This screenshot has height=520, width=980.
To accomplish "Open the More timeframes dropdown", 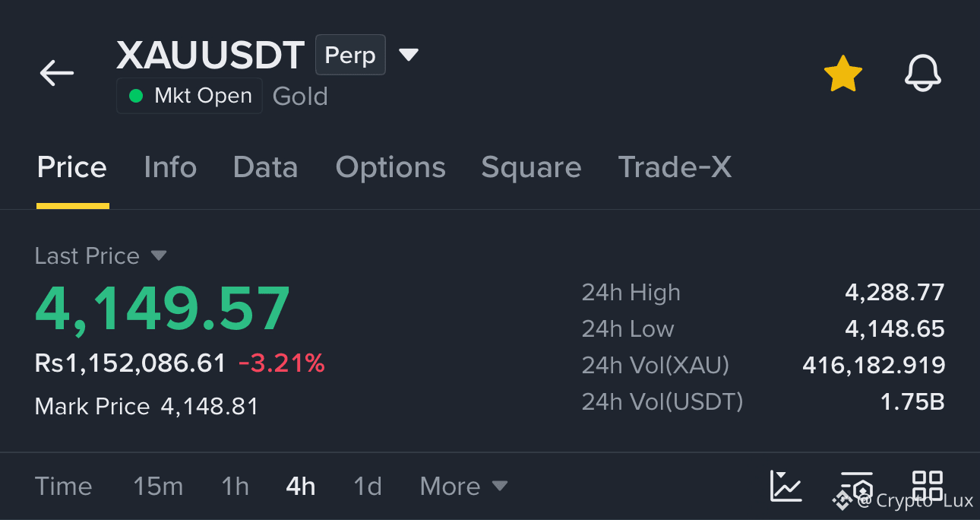I will [463, 486].
